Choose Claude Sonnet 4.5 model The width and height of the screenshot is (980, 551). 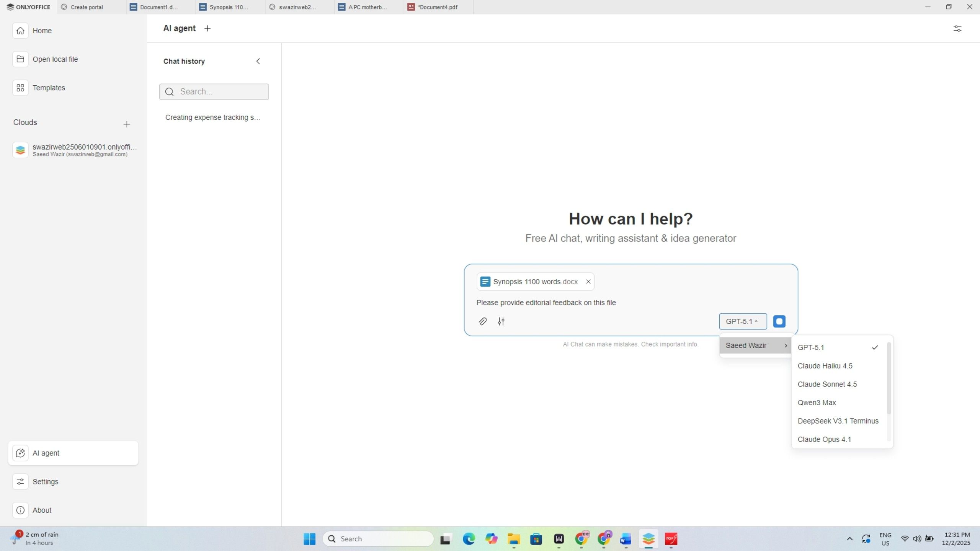pos(838,384)
